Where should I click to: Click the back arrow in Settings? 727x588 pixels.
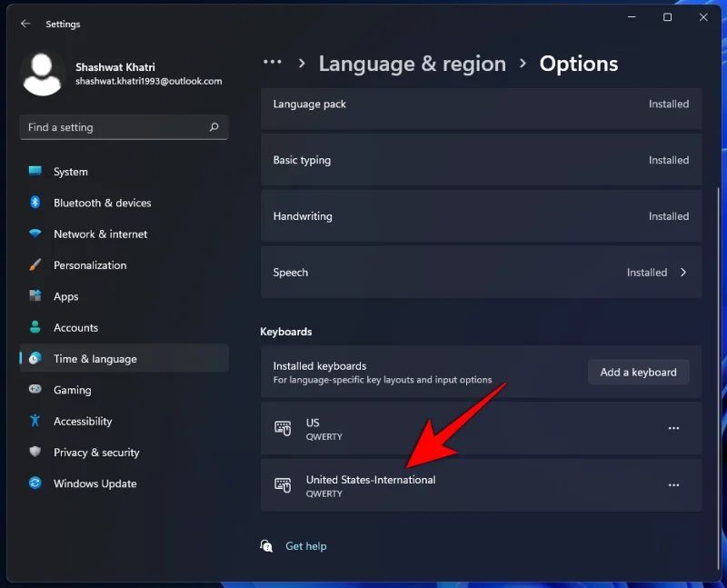click(x=25, y=25)
